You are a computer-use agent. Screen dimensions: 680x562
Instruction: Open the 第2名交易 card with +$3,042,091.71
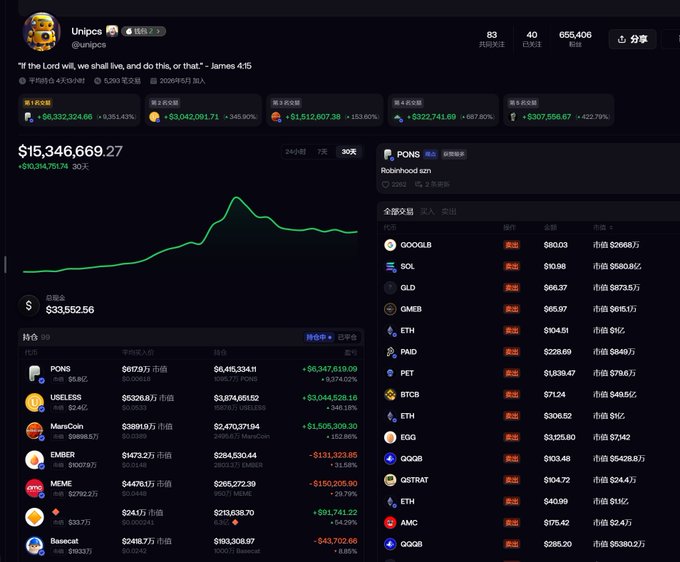coord(203,110)
